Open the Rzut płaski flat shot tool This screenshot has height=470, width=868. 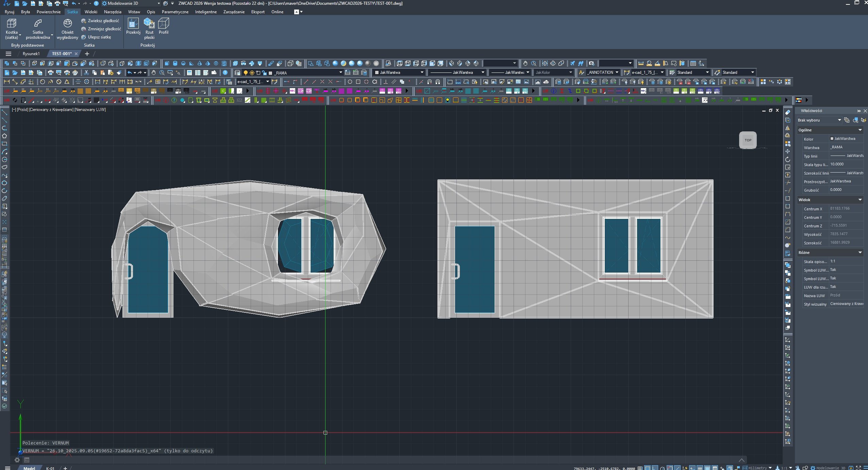tap(149, 23)
